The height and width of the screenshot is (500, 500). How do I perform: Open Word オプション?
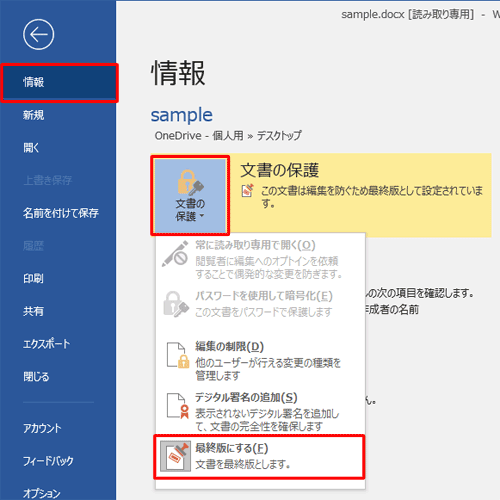42,493
